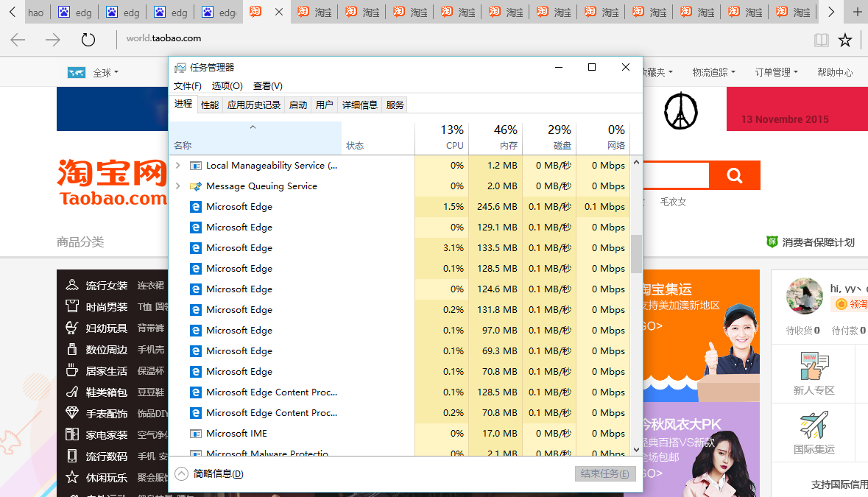The width and height of the screenshot is (868, 497).
Task: Click the 时尚男装 category icon
Action: tap(72, 306)
